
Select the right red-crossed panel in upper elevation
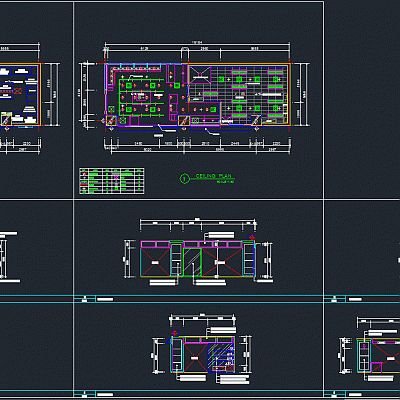coord(222,262)
